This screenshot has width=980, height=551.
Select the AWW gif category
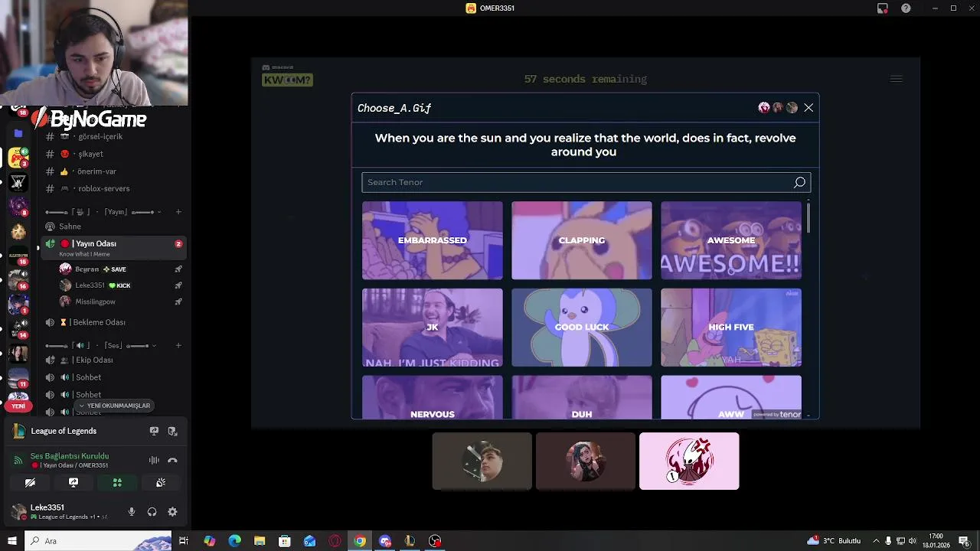(731, 397)
